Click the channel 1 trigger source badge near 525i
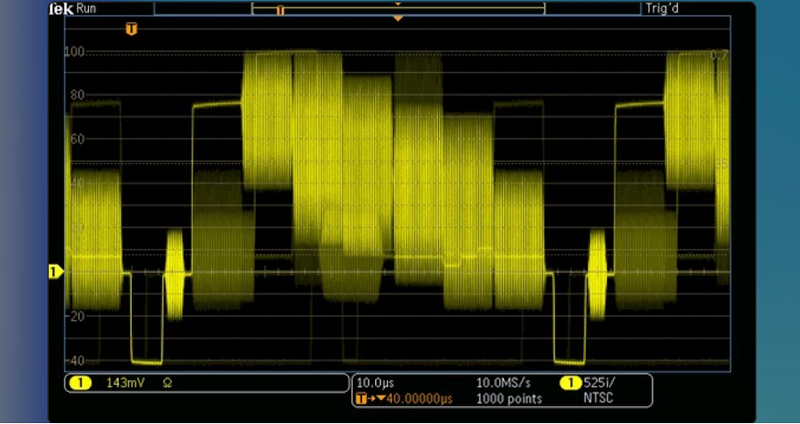The height and width of the screenshot is (424, 800). pos(571,383)
